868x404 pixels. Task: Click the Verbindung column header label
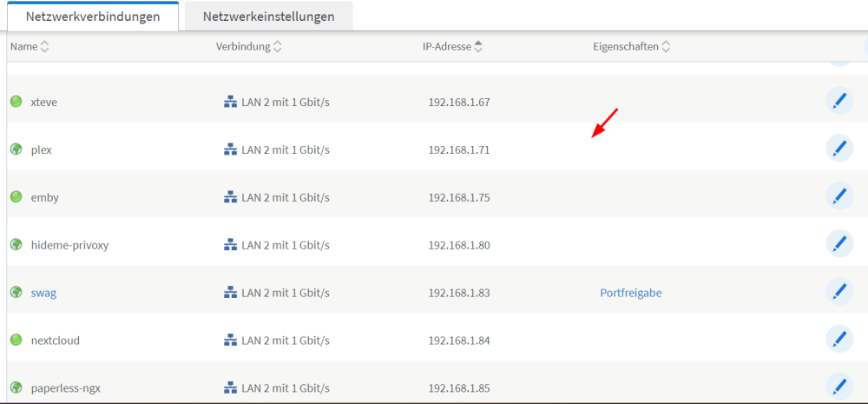(x=243, y=47)
